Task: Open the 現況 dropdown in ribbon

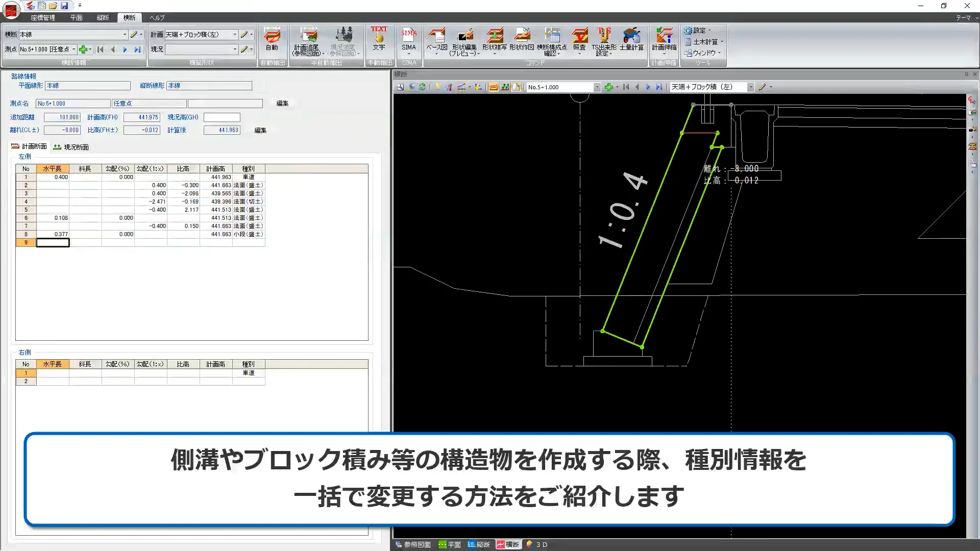Action: 235,49
